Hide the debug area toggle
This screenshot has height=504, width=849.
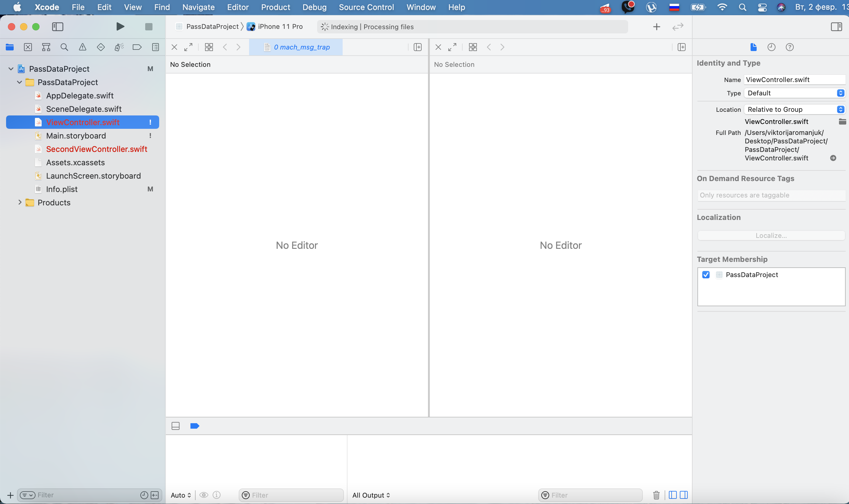coord(176,426)
